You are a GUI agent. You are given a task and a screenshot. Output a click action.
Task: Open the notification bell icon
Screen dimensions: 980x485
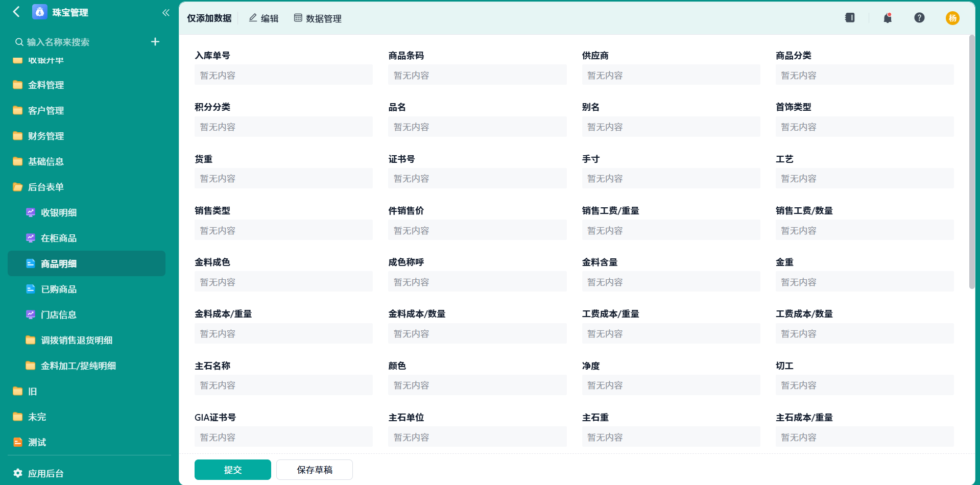[x=888, y=18]
